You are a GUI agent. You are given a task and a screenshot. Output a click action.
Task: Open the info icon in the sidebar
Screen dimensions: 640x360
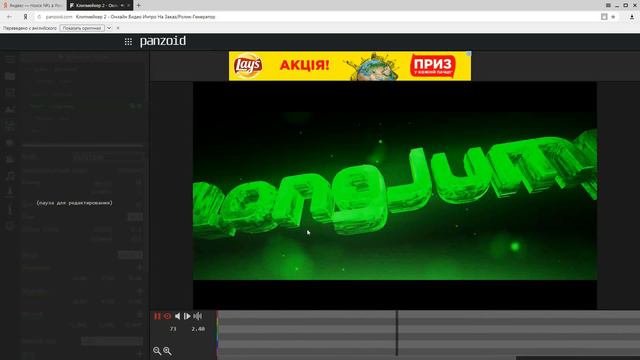(x=10, y=209)
